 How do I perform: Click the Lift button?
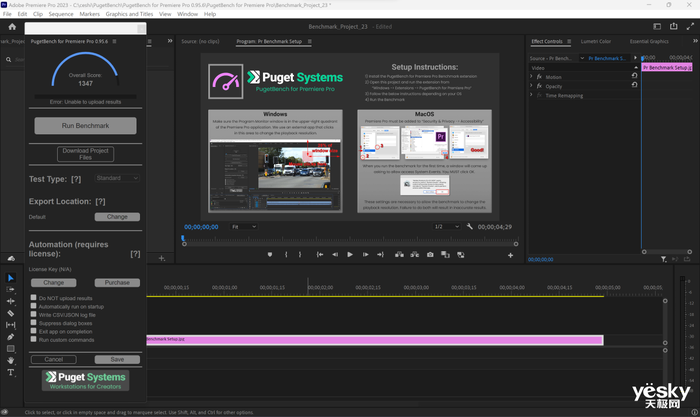(x=400, y=254)
